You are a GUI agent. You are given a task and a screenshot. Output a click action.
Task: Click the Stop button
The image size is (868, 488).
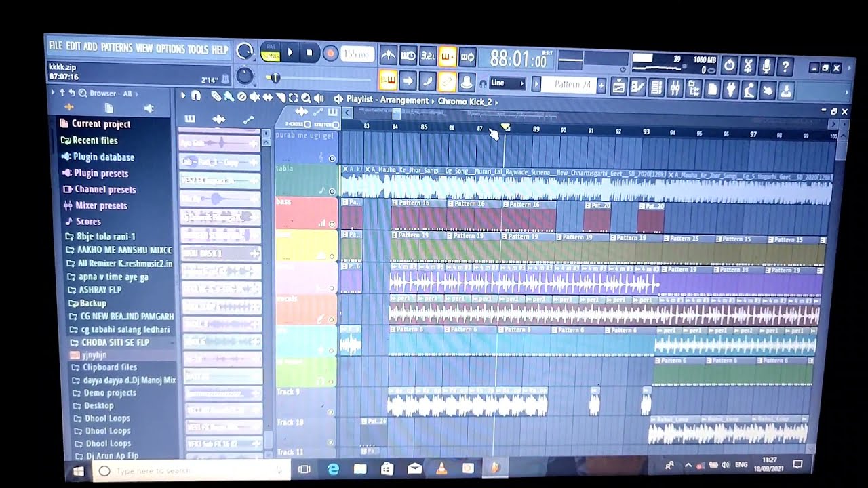tap(309, 53)
